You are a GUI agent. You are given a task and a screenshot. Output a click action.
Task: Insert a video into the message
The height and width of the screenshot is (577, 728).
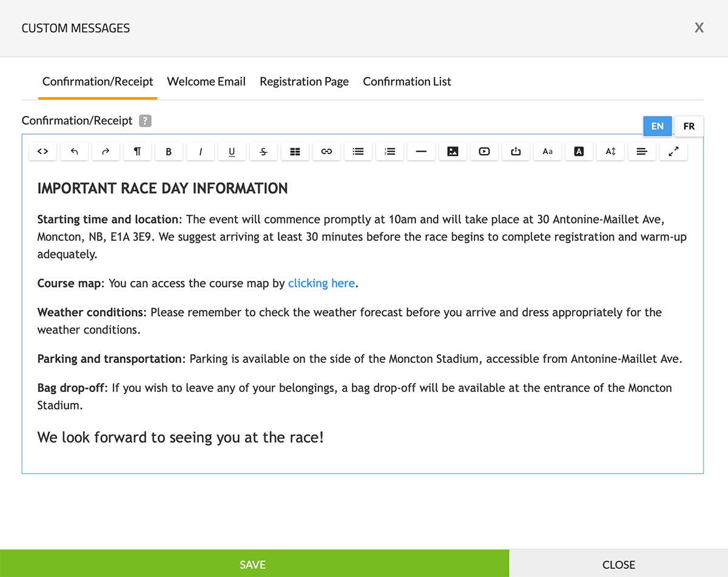click(484, 152)
